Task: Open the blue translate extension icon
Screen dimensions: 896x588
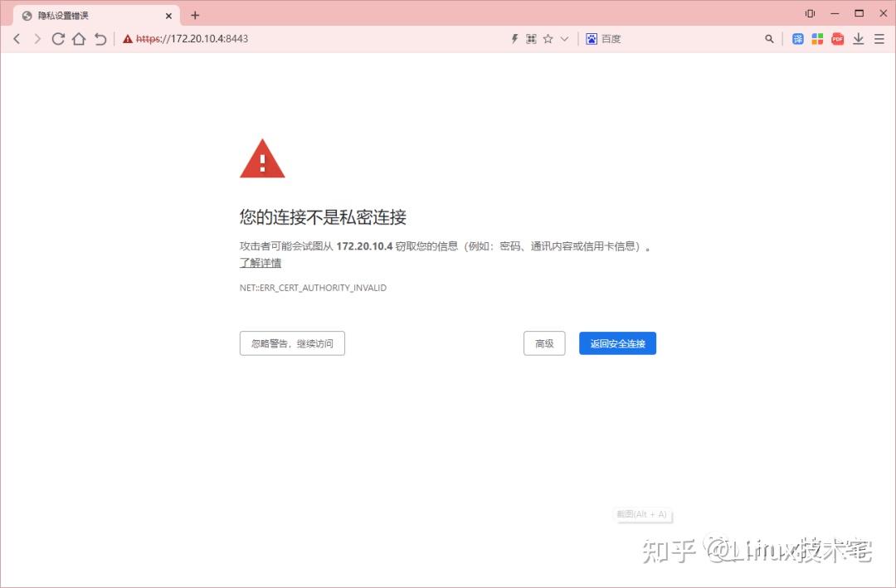Action: [798, 39]
